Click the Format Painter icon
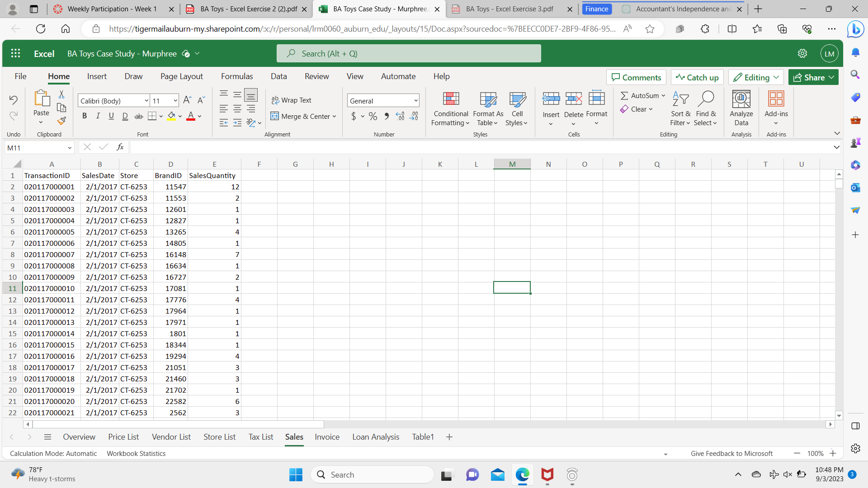 coord(61,121)
